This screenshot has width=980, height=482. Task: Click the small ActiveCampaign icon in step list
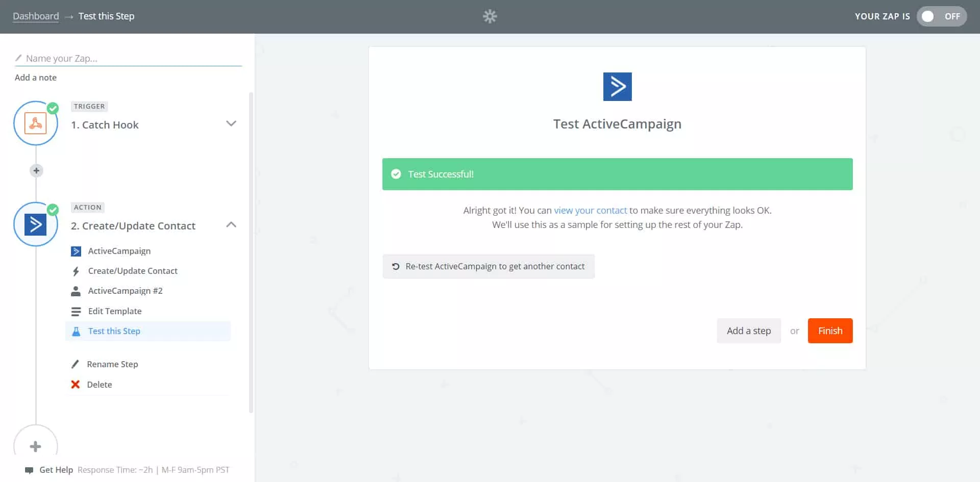pyautogui.click(x=76, y=251)
